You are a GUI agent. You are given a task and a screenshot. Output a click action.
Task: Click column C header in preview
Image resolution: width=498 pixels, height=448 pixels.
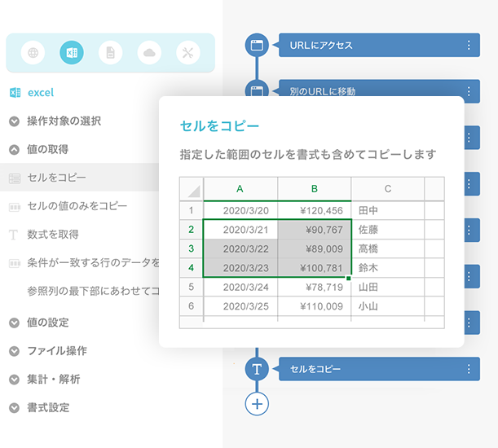point(388,189)
